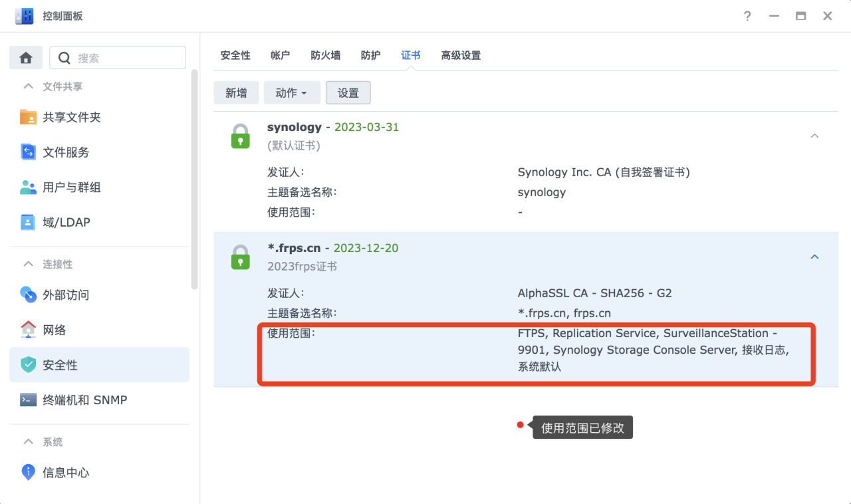The image size is (851, 504).
Task: Open File Services icon (文件服务)
Action: pos(28,152)
